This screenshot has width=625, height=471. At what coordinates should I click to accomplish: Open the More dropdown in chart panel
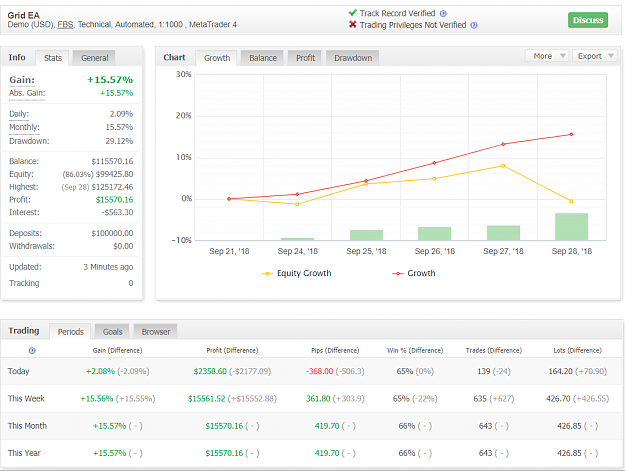547,56
